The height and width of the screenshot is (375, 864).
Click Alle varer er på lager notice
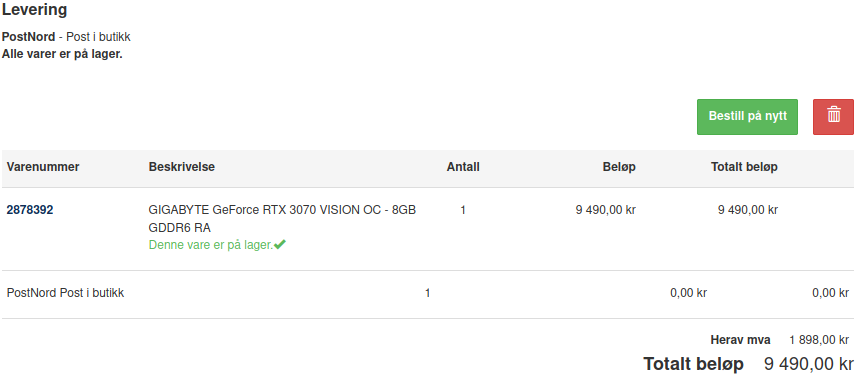coord(62,55)
